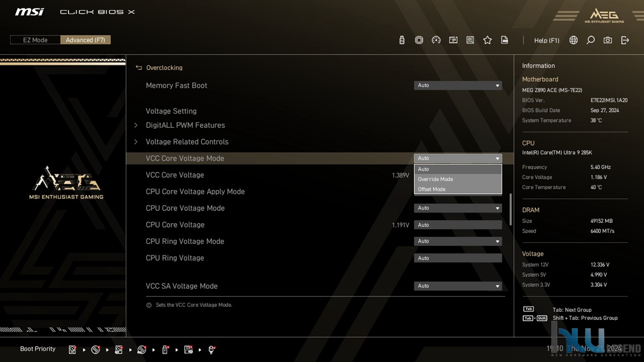Open the Memory Fast Boot dropdown
The width and height of the screenshot is (644, 362).
458,86
